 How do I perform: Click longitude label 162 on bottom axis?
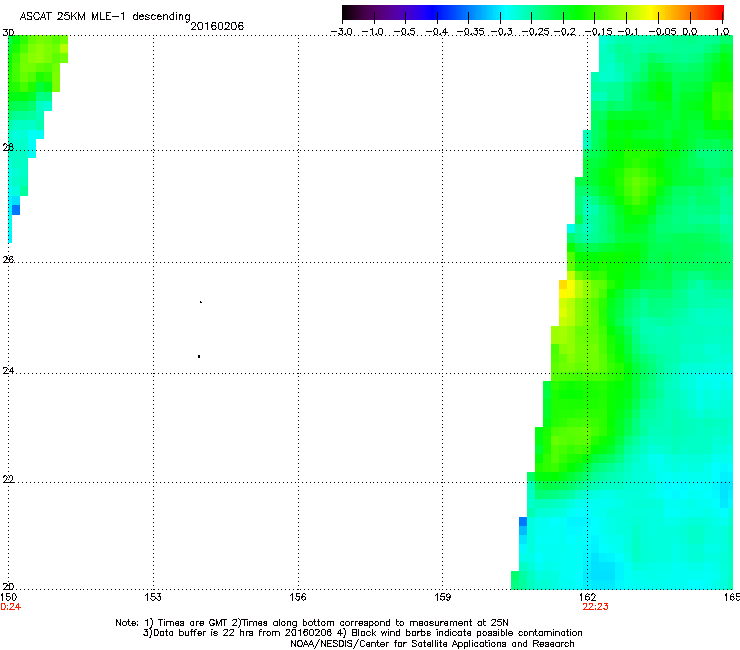587,597
